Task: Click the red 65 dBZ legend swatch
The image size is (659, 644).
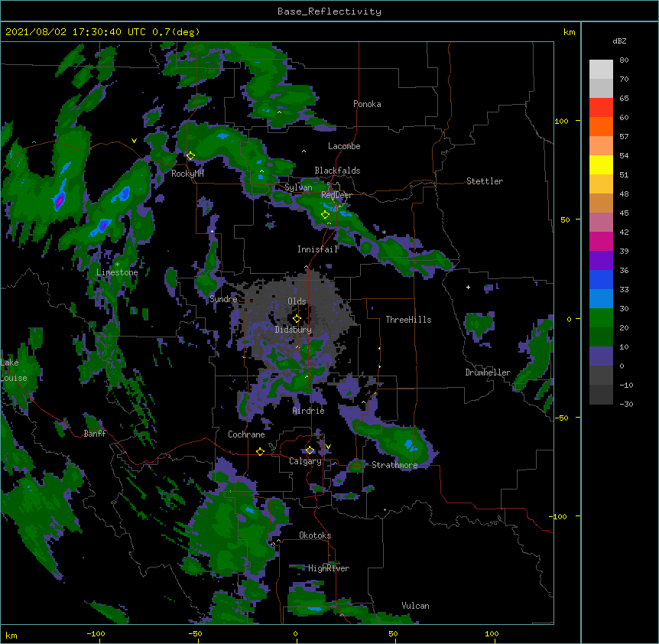Action: click(x=601, y=108)
